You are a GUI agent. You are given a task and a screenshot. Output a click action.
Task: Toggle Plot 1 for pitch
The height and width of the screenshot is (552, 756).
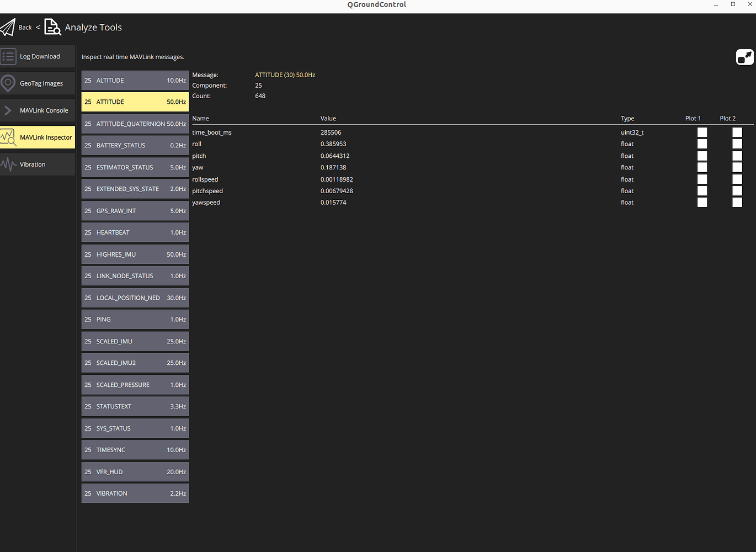point(702,156)
